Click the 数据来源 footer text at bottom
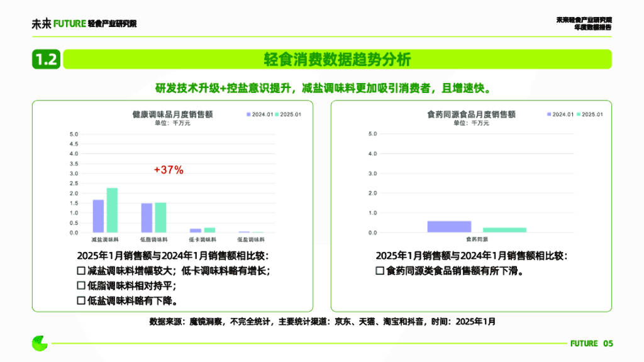644x362 pixels. (322, 322)
